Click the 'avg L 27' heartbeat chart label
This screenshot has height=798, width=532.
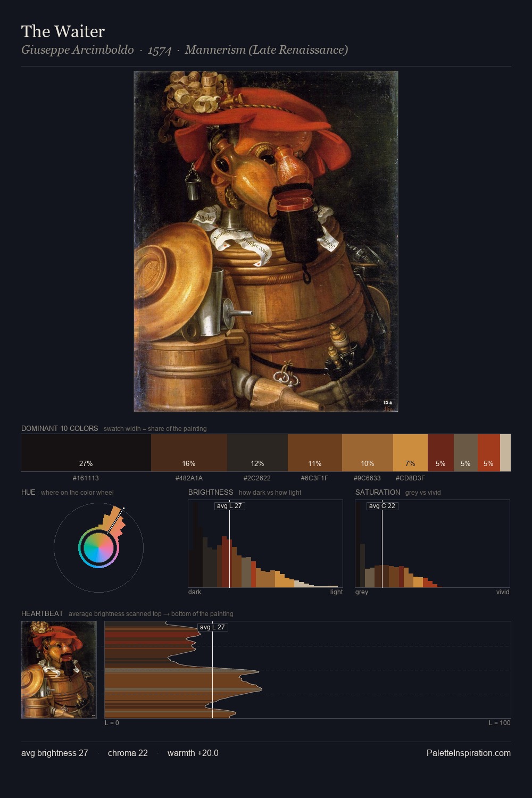(212, 627)
